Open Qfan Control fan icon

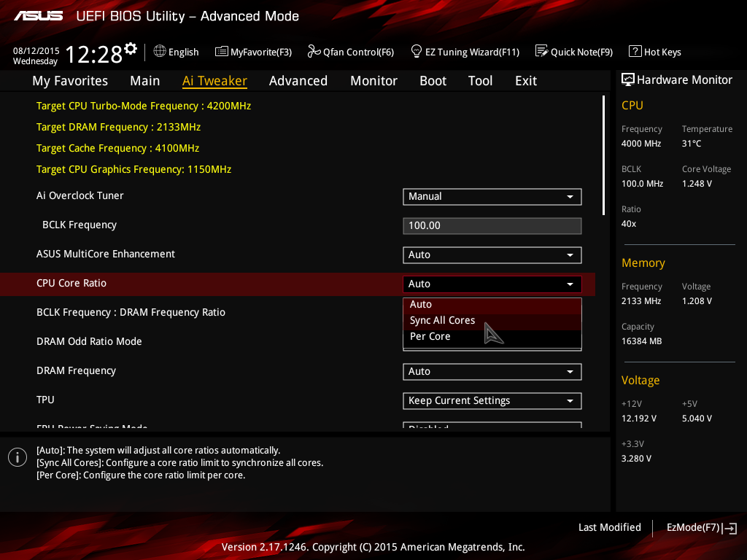tap(314, 51)
